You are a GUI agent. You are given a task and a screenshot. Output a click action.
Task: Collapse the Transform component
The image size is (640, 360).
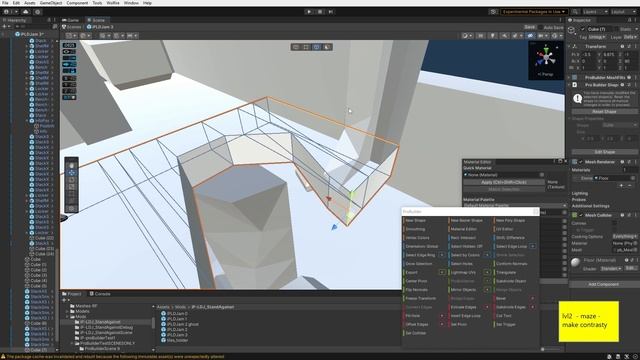pyautogui.click(x=570, y=47)
